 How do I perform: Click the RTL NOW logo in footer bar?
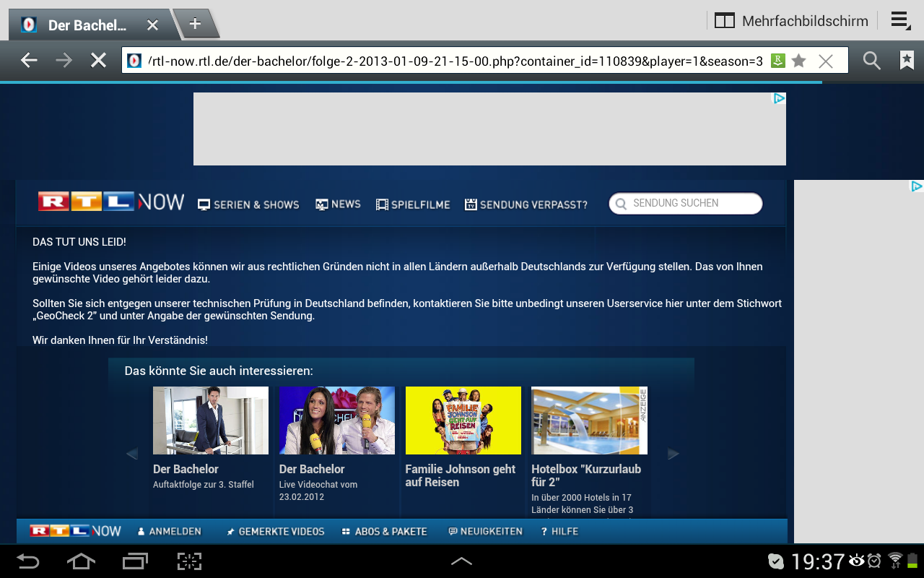point(76,531)
